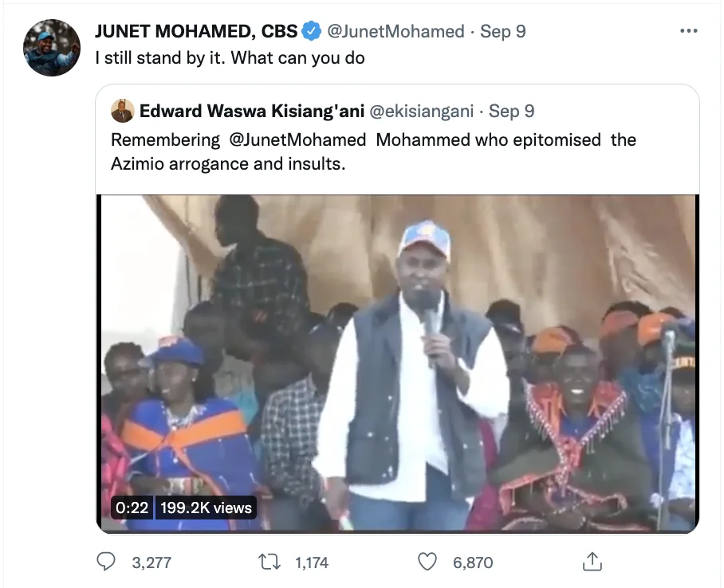The image size is (724, 588).
Task: Open Junet Mohamed's profile picture
Action: [52, 48]
